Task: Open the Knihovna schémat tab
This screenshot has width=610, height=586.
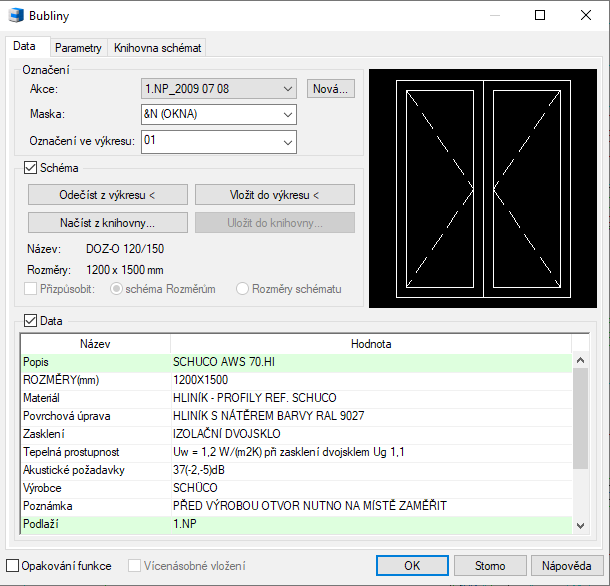Action: pyautogui.click(x=157, y=47)
